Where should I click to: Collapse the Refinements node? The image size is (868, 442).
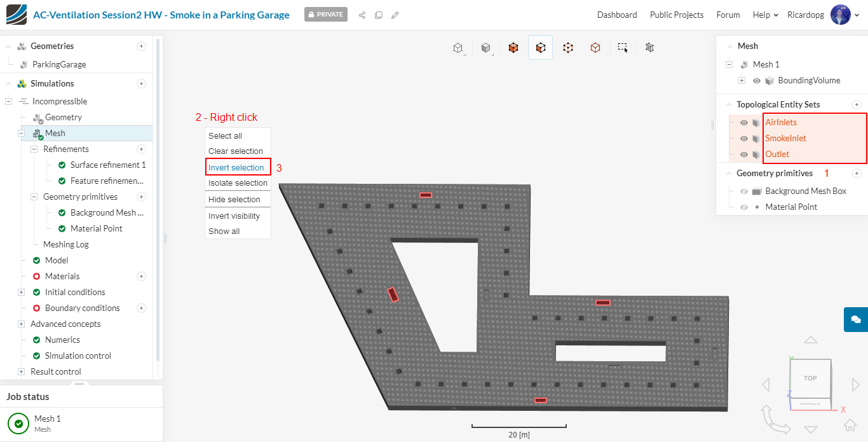(x=34, y=149)
